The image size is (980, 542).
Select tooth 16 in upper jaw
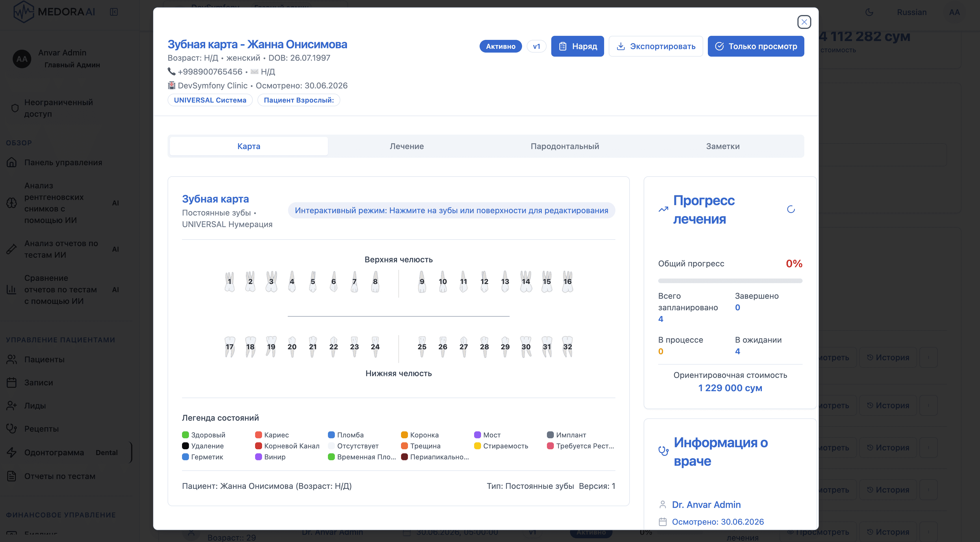coord(567,281)
